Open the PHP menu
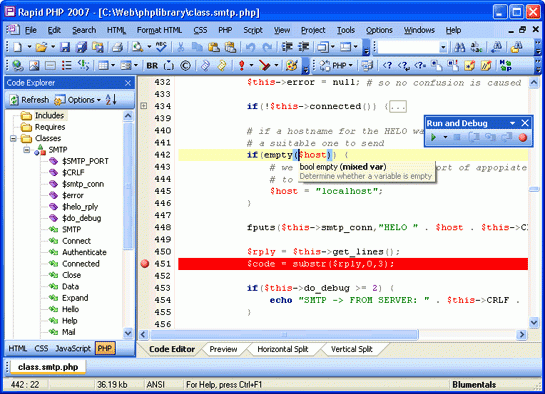 coord(225,30)
